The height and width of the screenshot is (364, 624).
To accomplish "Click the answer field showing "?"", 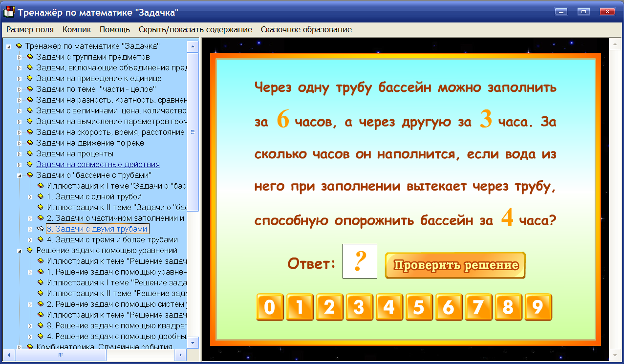I will 360,261.
